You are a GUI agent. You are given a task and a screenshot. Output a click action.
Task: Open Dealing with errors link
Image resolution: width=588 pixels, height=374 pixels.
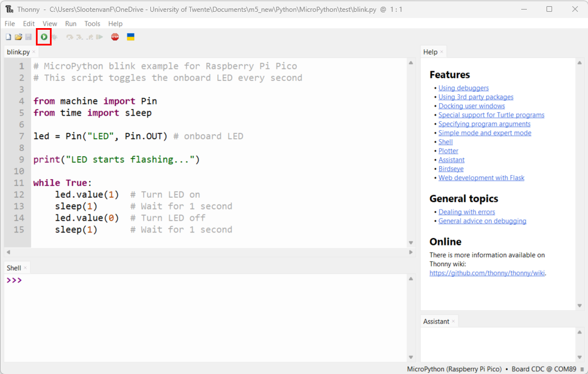click(467, 212)
